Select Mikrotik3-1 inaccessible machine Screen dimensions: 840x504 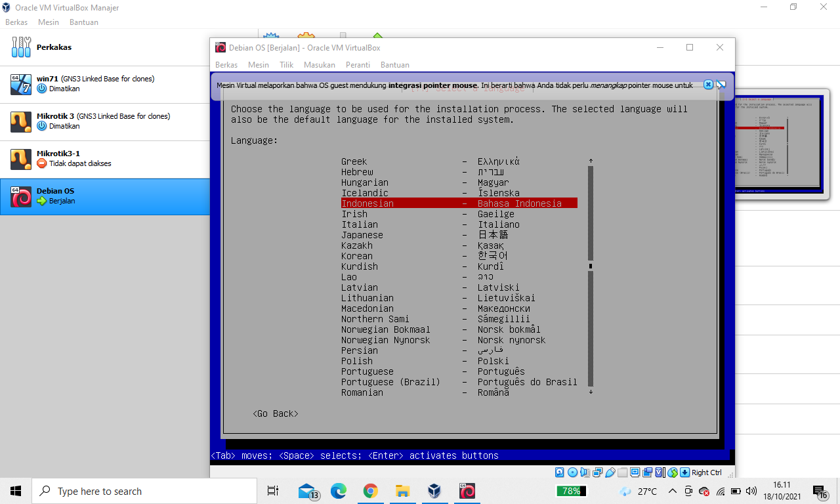point(105,159)
